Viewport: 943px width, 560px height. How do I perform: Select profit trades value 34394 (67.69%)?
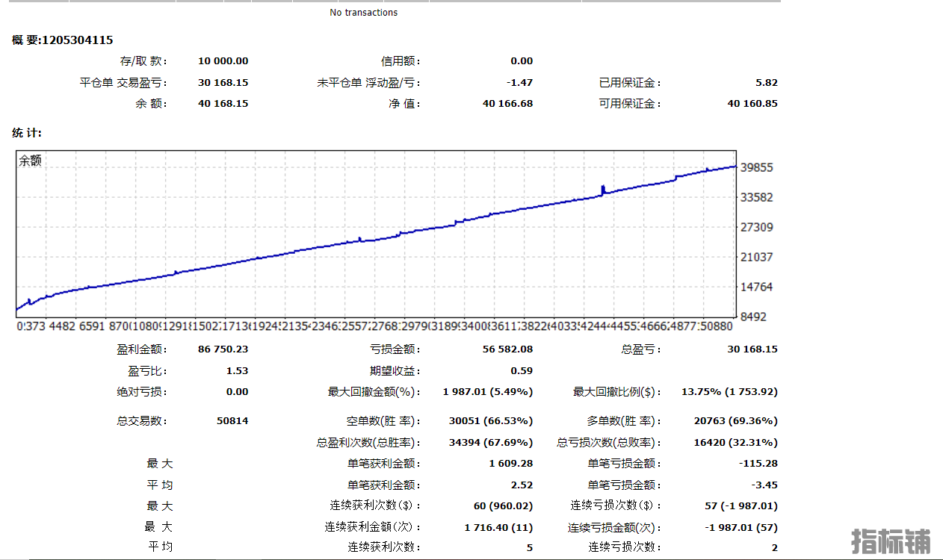[x=491, y=442]
